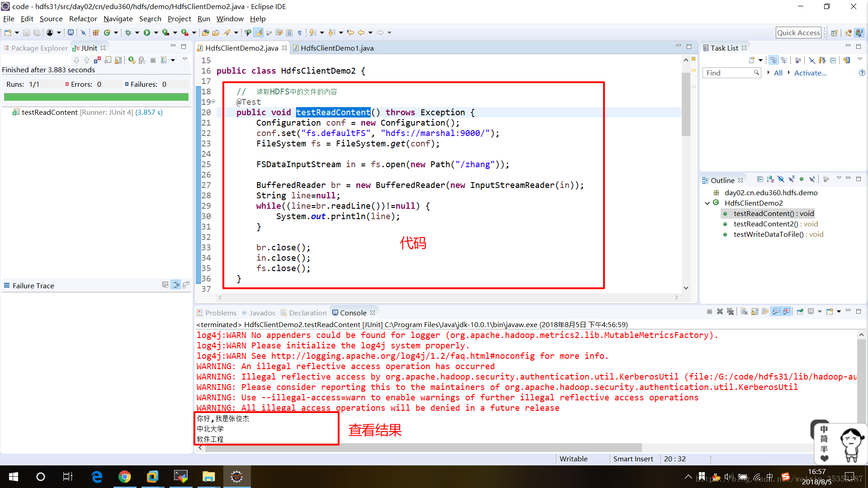Viewport: 868px width, 488px height.
Task: Click the New Java Package icon
Action: 96,33
